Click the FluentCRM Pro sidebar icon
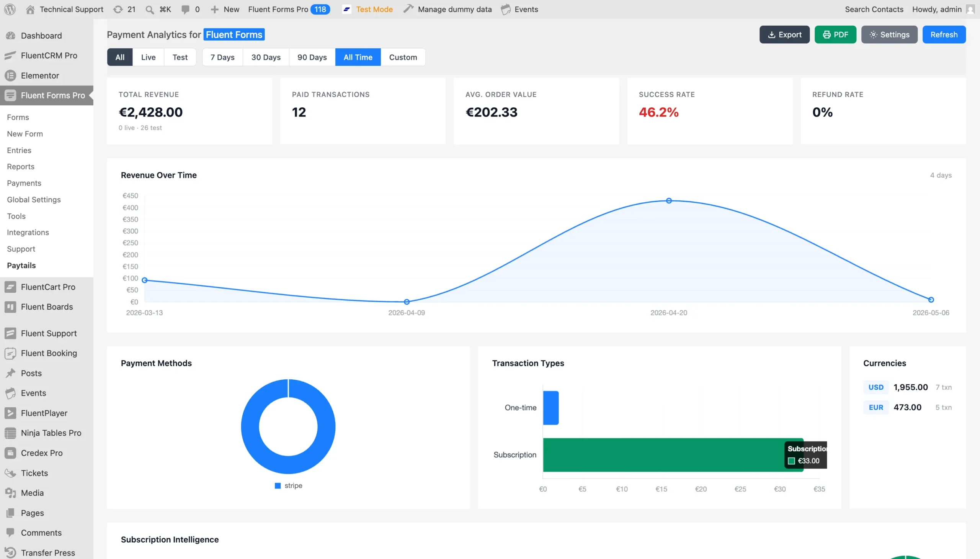The width and height of the screenshot is (980, 559). (x=10, y=56)
